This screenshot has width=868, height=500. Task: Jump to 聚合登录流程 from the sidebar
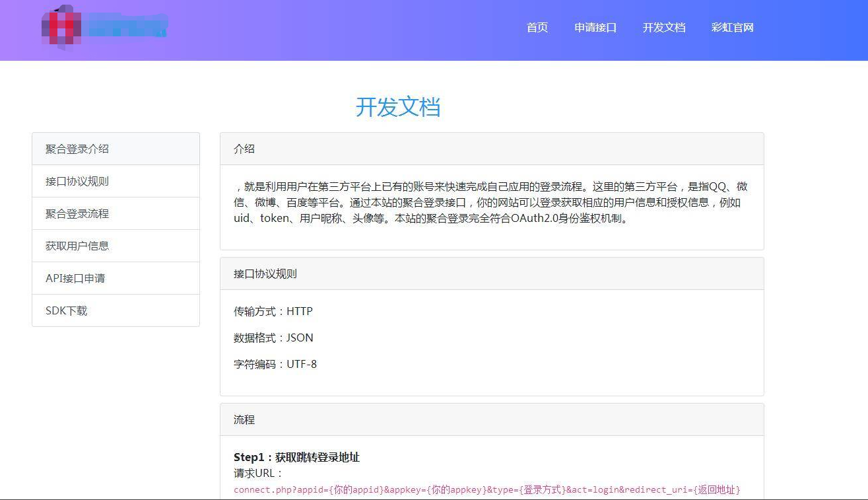click(77, 214)
